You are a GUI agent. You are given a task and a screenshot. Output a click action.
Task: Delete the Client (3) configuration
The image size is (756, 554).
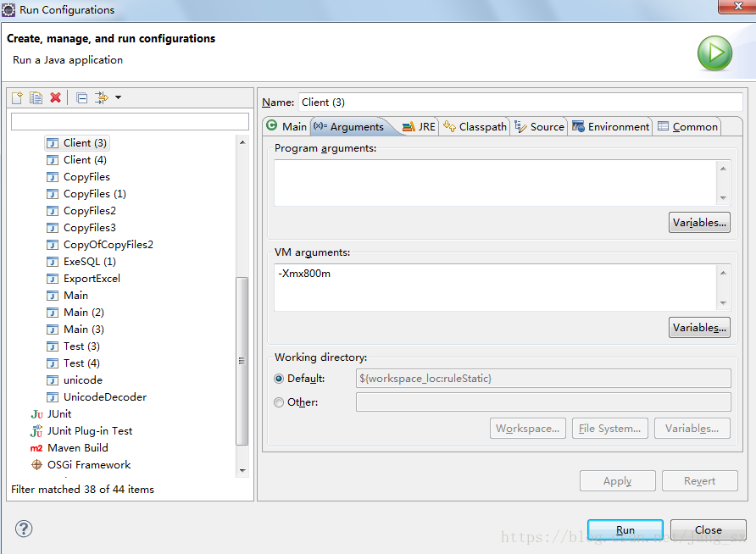point(55,97)
